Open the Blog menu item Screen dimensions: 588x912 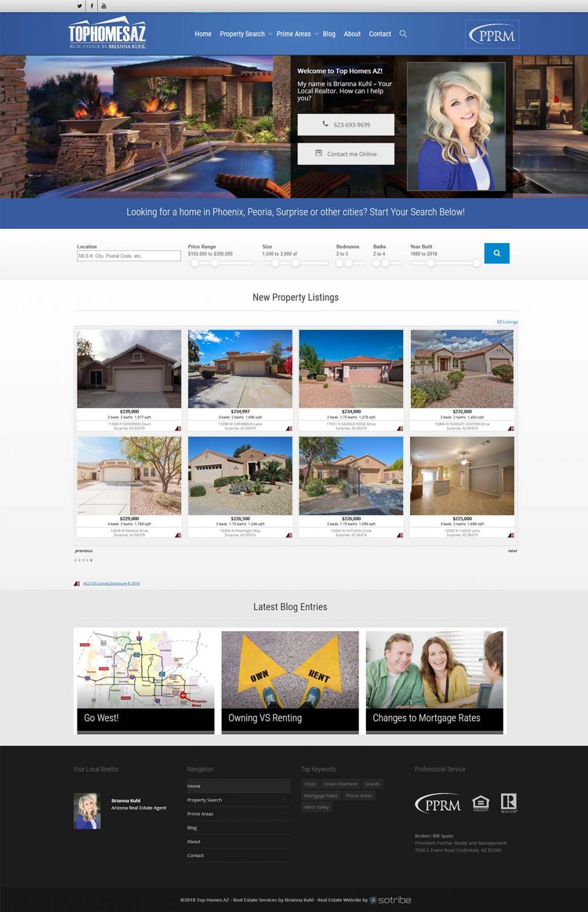click(329, 34)
